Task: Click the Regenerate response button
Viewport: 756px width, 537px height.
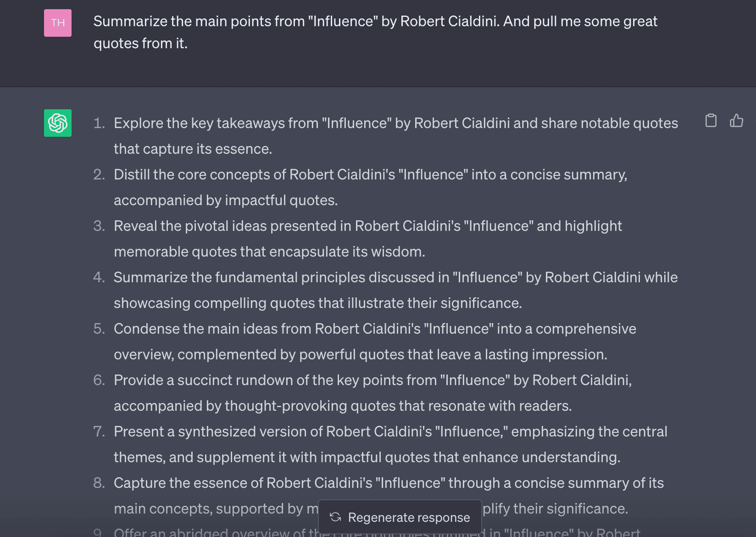Action: 400,517
